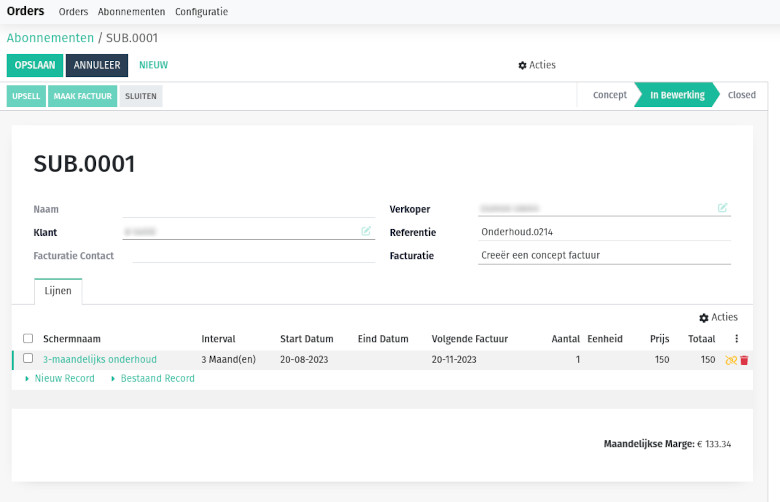Tick the checkbox for 3-maandelijks onderhoud row
Screen dimensions: 780x502
pos(28,358)
